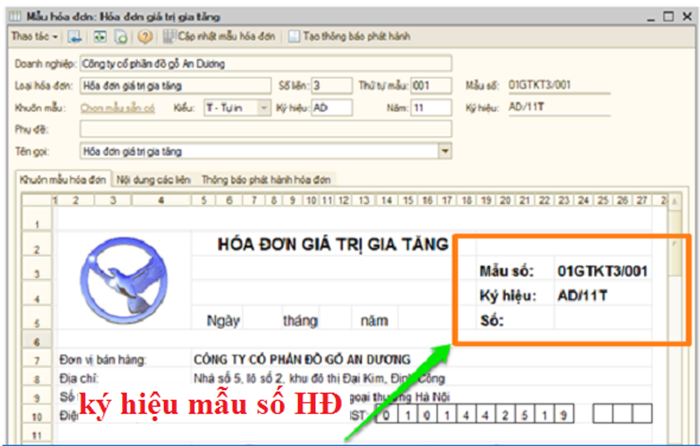
Task: Click the Ngày cell in template
Action: tap(223, 321)
